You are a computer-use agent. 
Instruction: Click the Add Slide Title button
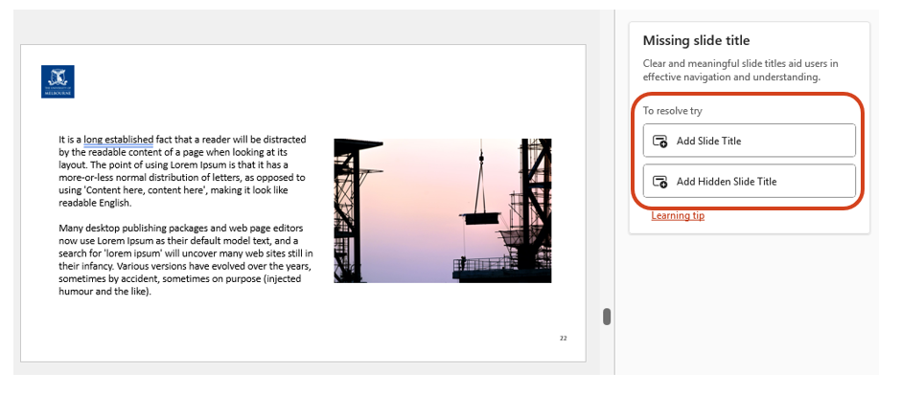click(x=749, y=140)
